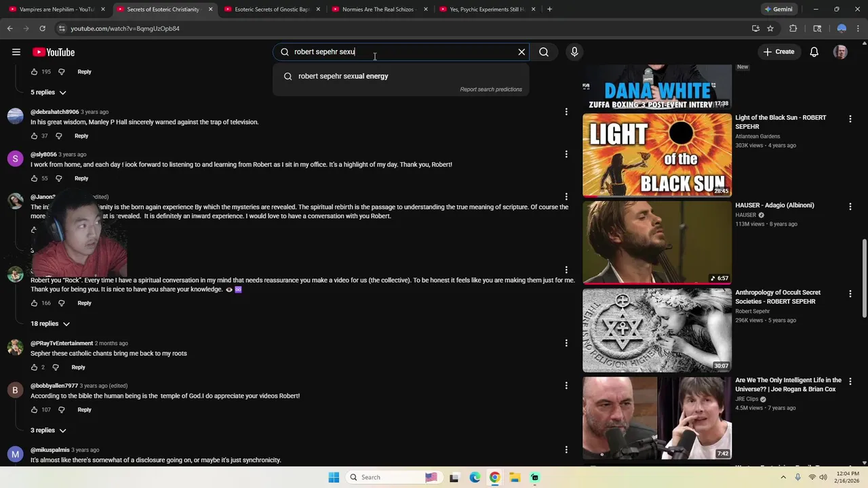The image size is (868, 488).
Task: Open options menu for @bobbyallen7977 comment
Action: coord(566,386)
